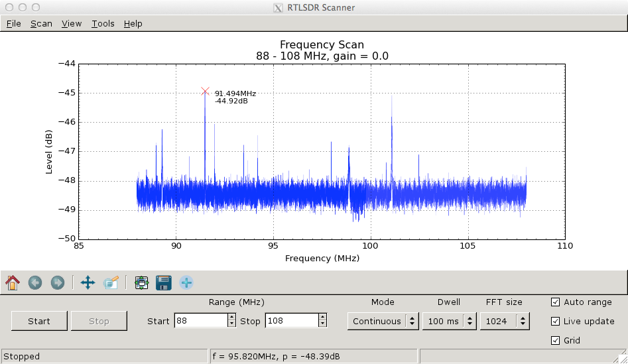Viewport: 628px width, 364px height.
Task: Click the subtitle 88 - 108 MHz, gain = 0.0
Action: [322, 56]
